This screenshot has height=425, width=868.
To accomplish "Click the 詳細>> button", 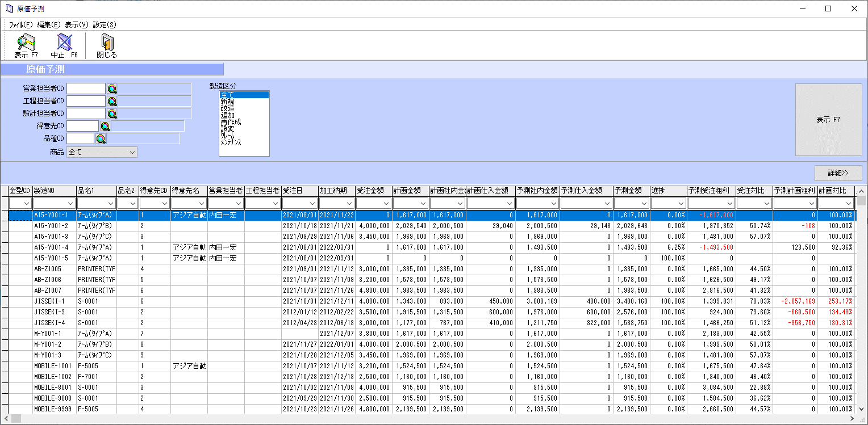I will coord(838,173).
